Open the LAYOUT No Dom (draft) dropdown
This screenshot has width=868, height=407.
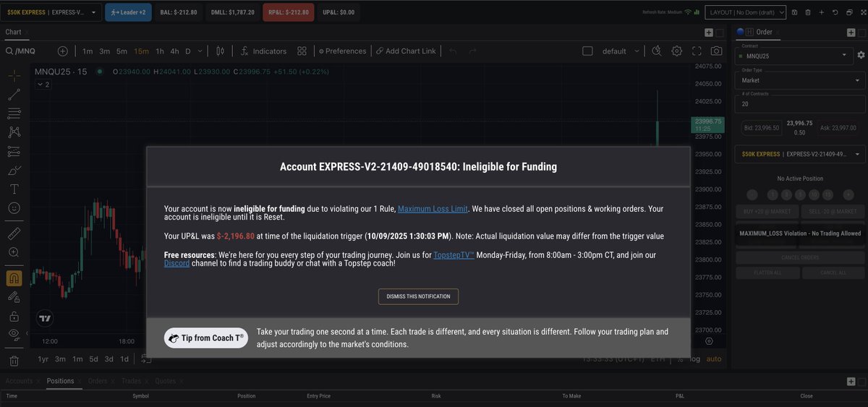coord(746,12)
